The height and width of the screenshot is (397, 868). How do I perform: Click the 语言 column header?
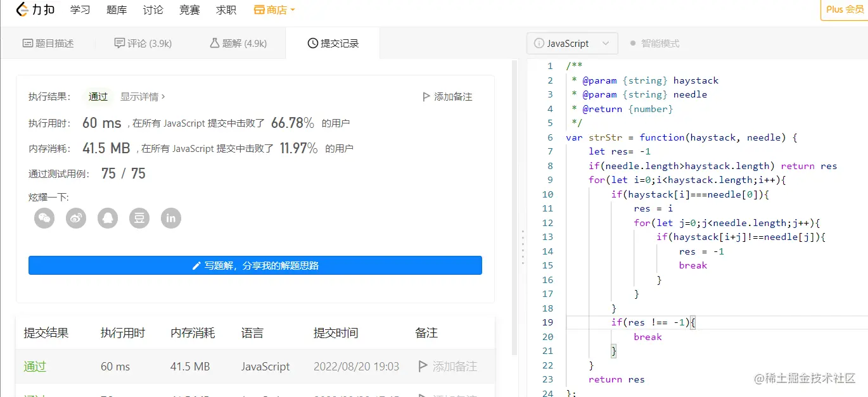(x=252, y=332)
